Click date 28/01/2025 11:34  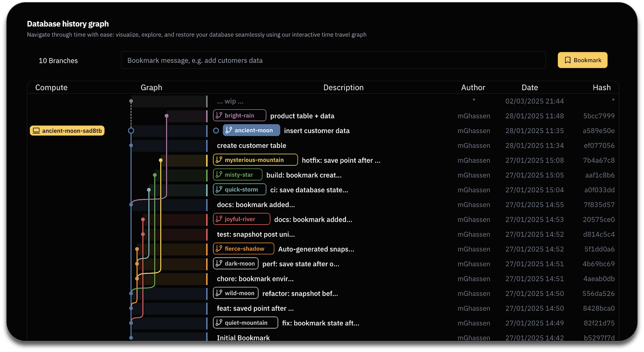click(534, 145)
